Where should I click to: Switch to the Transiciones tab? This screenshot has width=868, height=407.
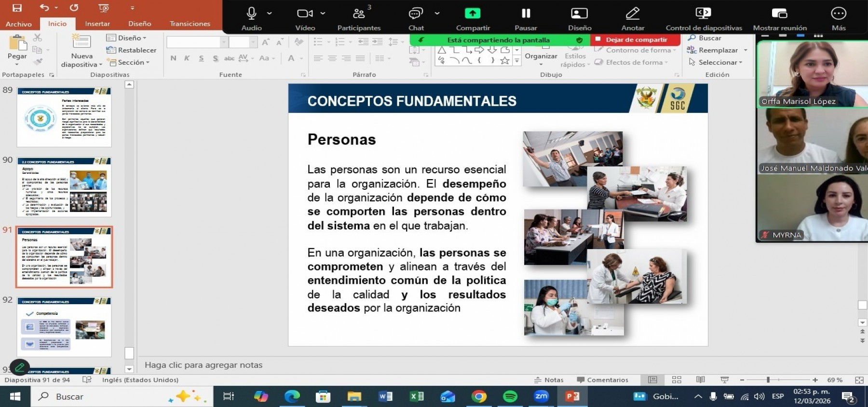[190, 24]
